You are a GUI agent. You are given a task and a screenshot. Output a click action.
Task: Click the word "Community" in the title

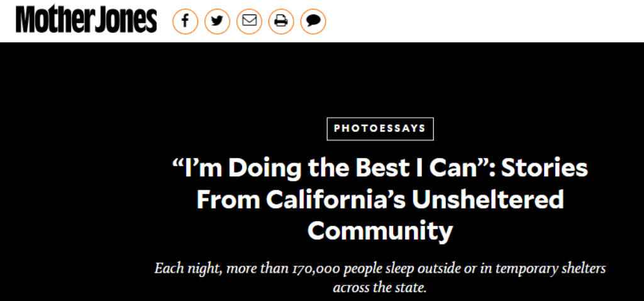pyautogui.click(x=380, y=230)
